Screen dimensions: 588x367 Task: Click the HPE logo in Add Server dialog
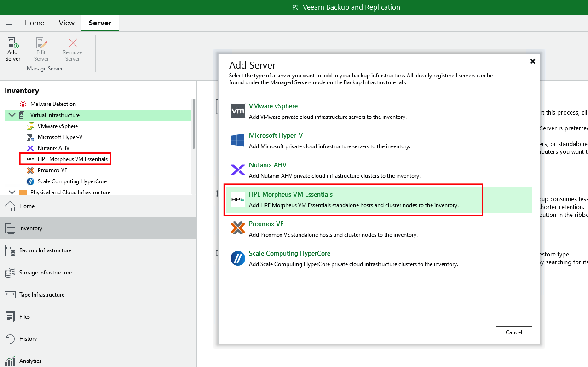[x=238, y=199]
